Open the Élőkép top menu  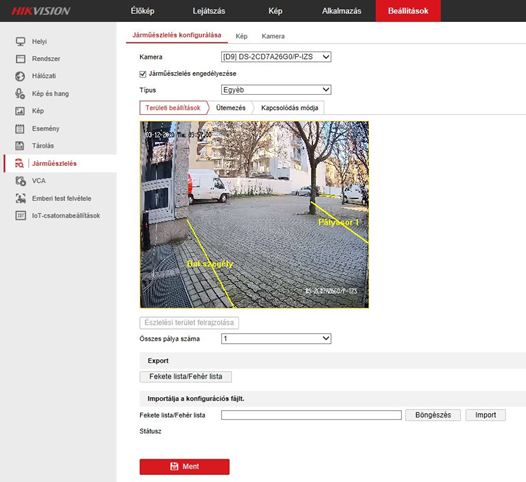(143, 11)
